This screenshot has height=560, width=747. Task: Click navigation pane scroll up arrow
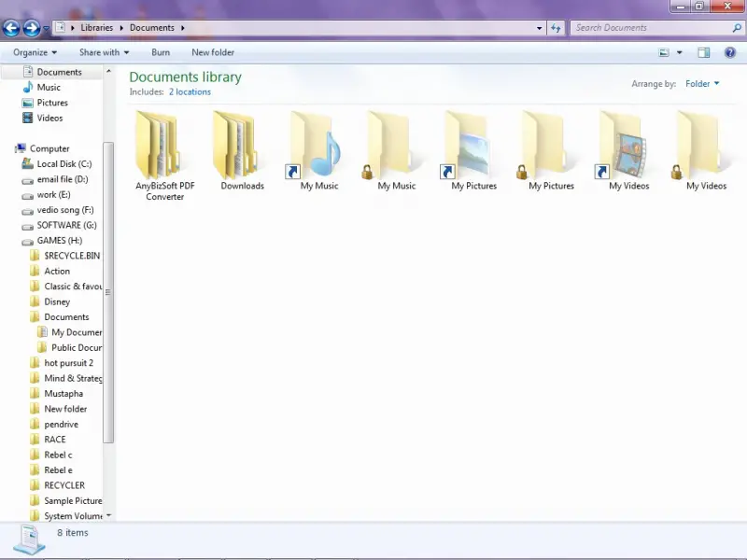click(108, 71)
